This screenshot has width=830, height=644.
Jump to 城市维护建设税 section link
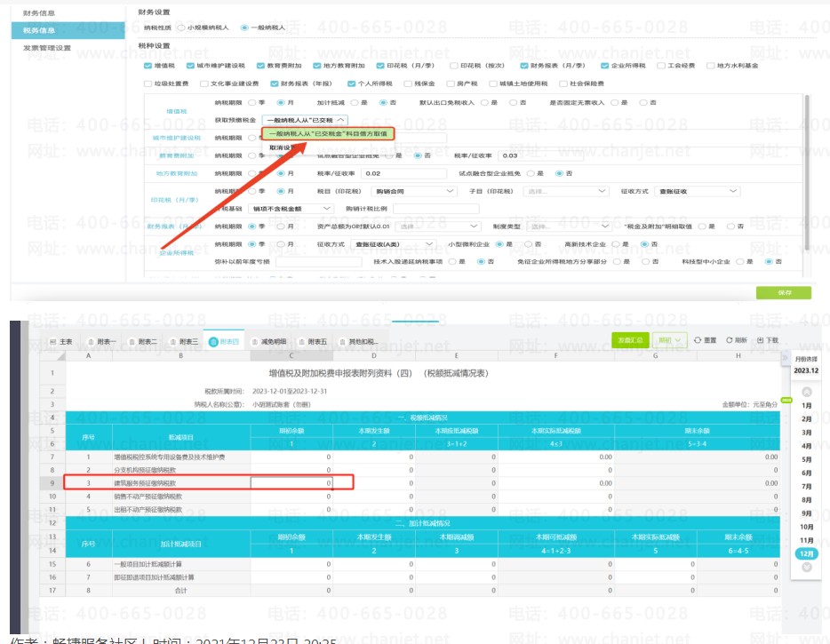tap(176, 138)
